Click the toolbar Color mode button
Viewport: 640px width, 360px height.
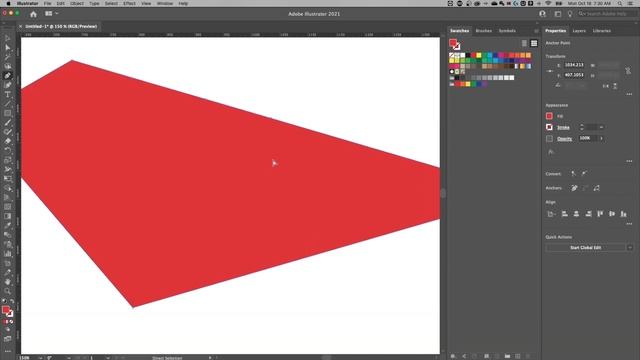pyautogui.click(x=4, y=322)
